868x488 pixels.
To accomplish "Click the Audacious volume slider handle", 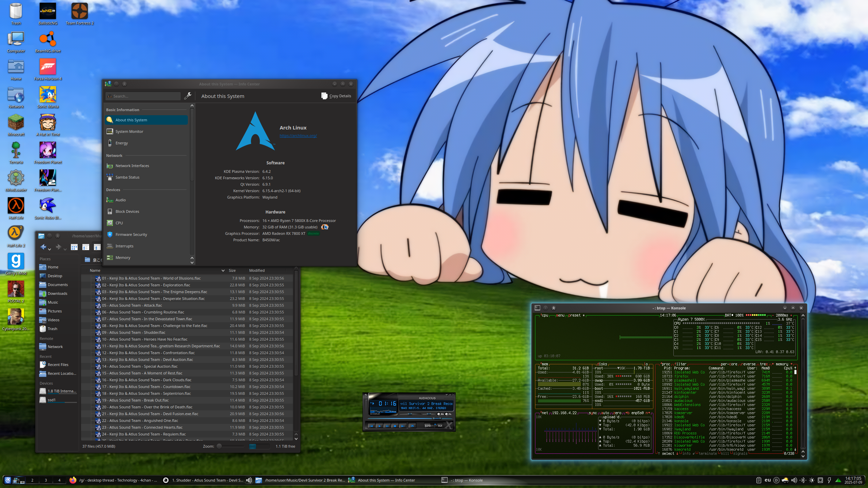I will pos(410,414).
